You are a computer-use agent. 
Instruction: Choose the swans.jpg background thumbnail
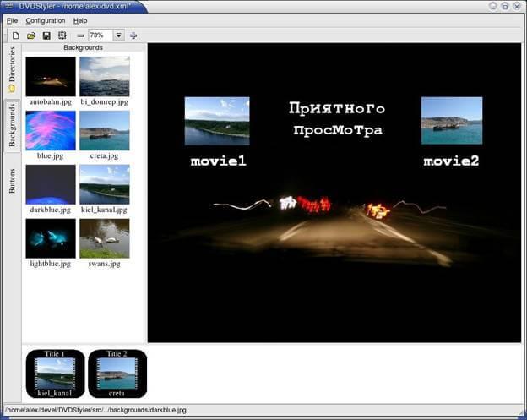(105, 243)
